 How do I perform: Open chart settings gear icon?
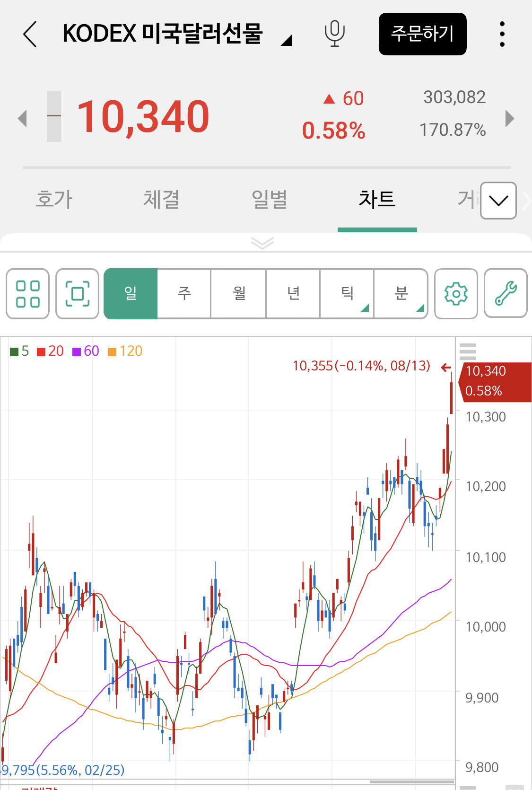tap(456, 294)
